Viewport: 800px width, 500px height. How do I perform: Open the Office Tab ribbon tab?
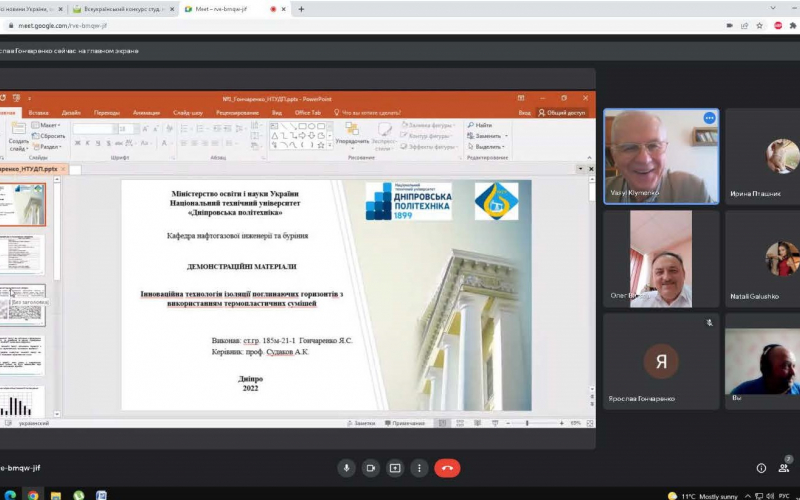(308, 113)
